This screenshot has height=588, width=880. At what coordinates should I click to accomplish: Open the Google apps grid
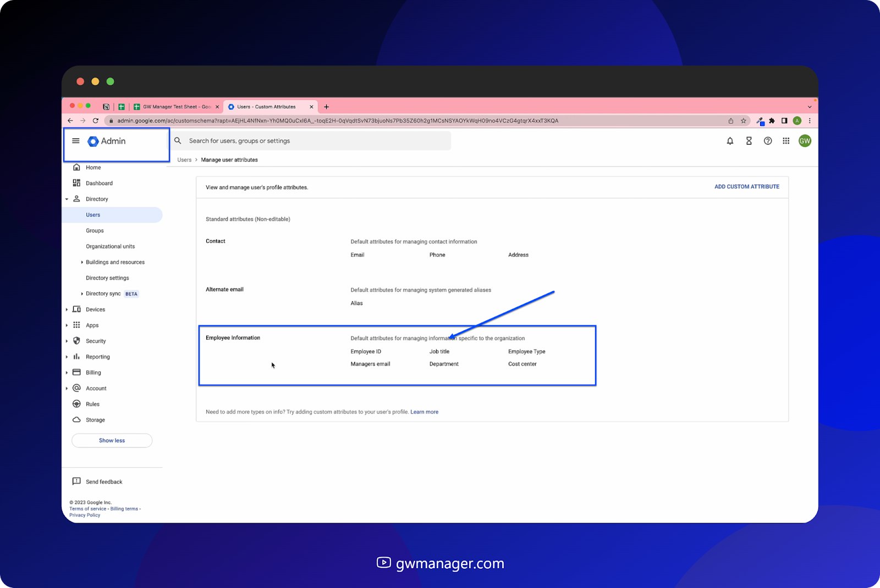click(786, 141)
